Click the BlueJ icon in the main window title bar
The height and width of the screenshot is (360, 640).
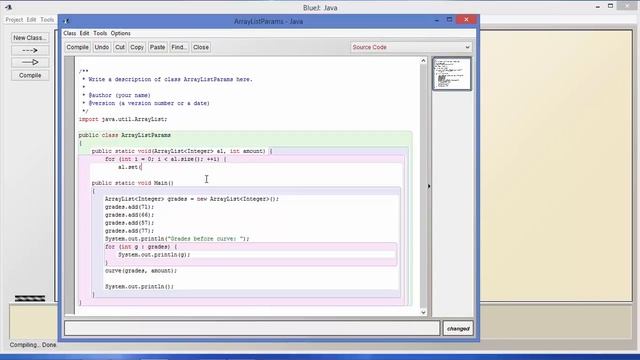point(8,7)
